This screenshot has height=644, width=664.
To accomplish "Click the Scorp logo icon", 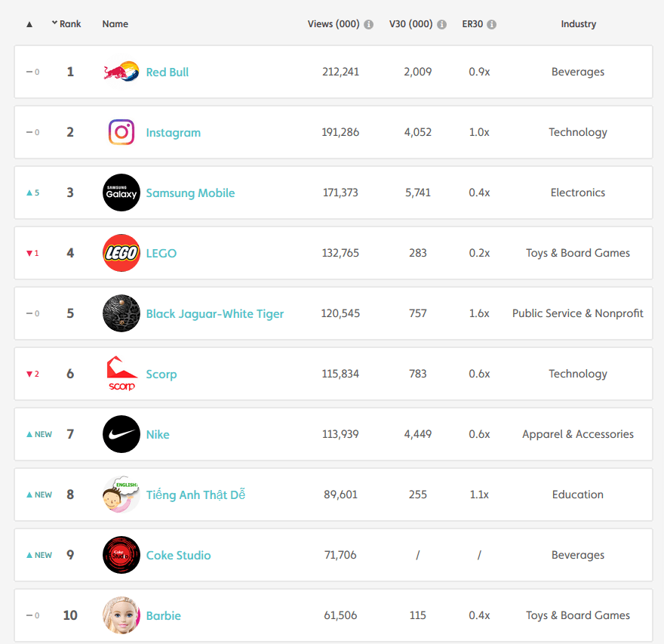I will pyautogui.click(x=121, y=373).
